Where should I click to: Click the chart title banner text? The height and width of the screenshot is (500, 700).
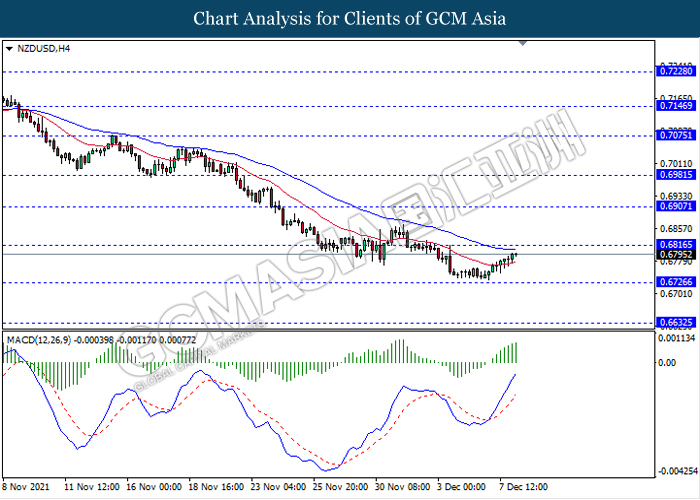click(x=349, y=19)
